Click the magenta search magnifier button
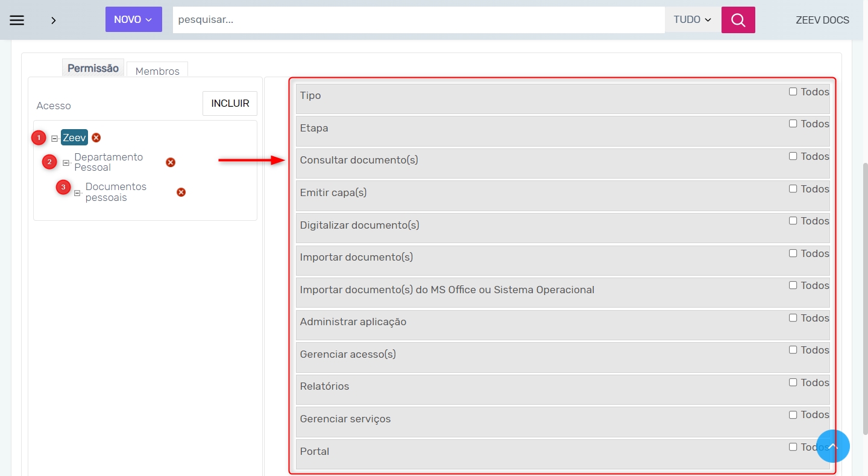The width and height of the screenshot is (868, 476). point(738,20)
